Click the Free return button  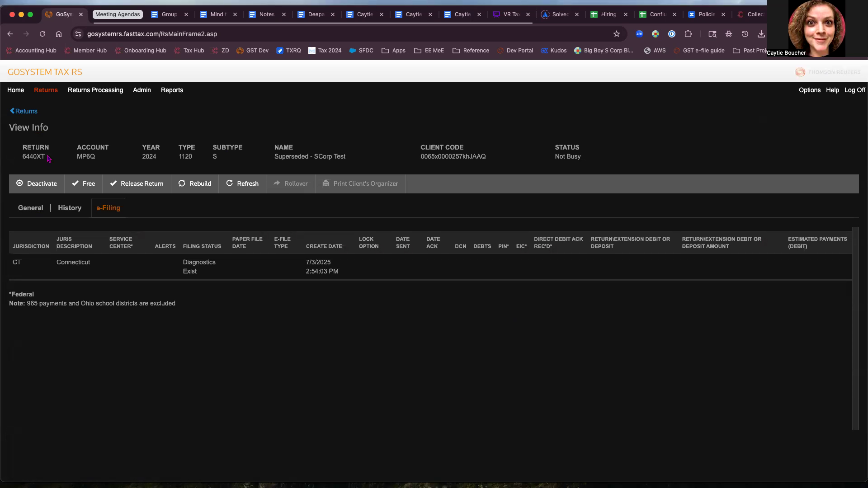(83, 184)
